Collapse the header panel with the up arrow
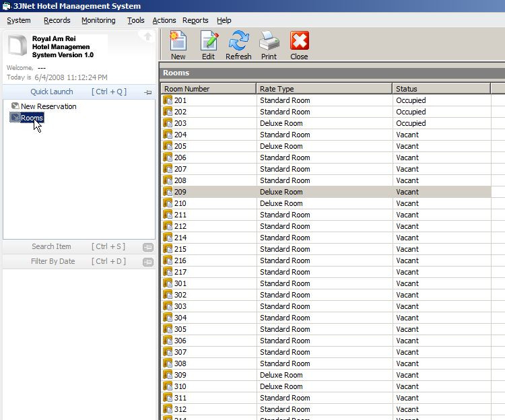Screen dimensions: 505x420 point(147,36)
